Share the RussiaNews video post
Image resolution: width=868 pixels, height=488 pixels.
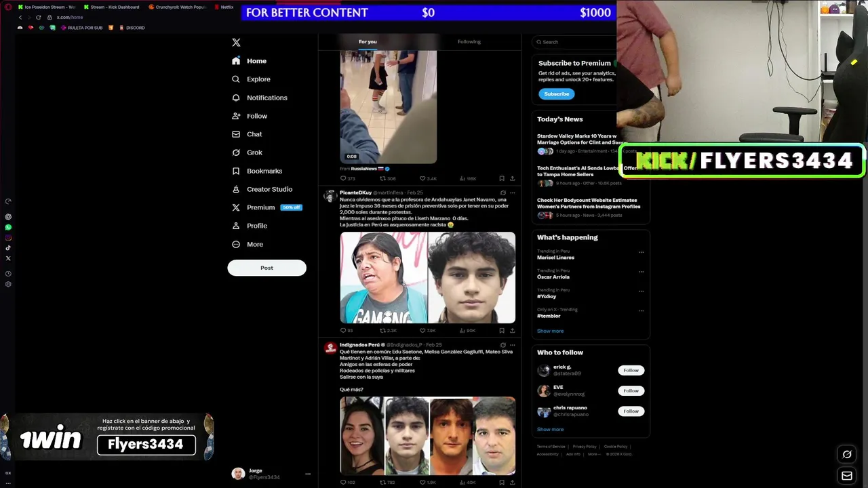(x=512, y=179)
